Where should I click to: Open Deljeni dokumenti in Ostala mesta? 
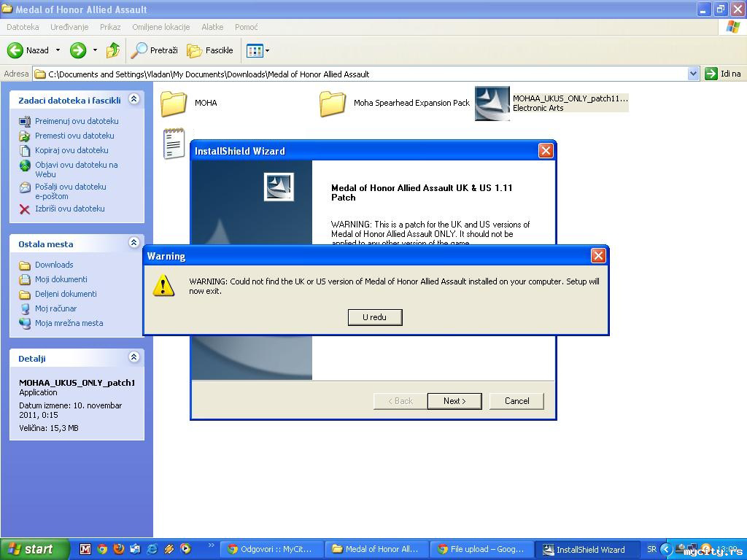pos(66,294)
